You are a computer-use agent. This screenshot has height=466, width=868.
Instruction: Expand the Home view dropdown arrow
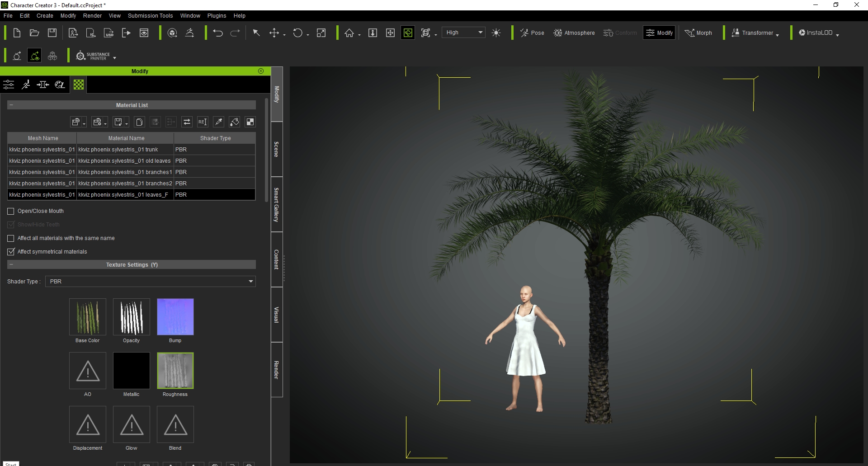[359, 35]
